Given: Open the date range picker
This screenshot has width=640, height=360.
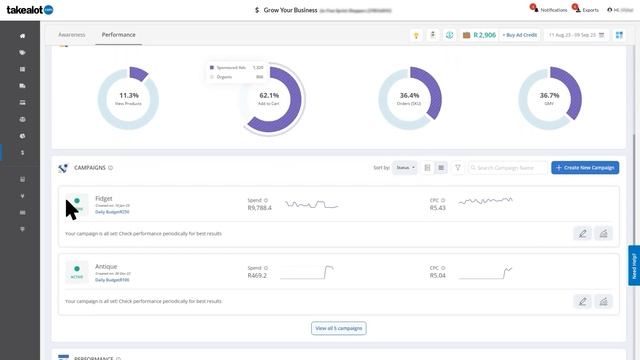Looking at the screenshot, I should [x=576, y=35].
